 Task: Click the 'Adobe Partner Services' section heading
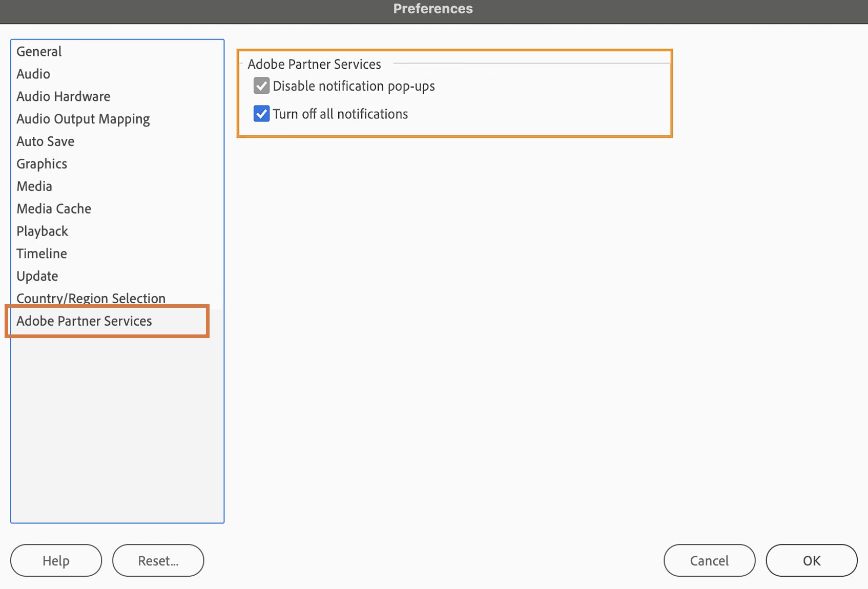tap(315, 64)
